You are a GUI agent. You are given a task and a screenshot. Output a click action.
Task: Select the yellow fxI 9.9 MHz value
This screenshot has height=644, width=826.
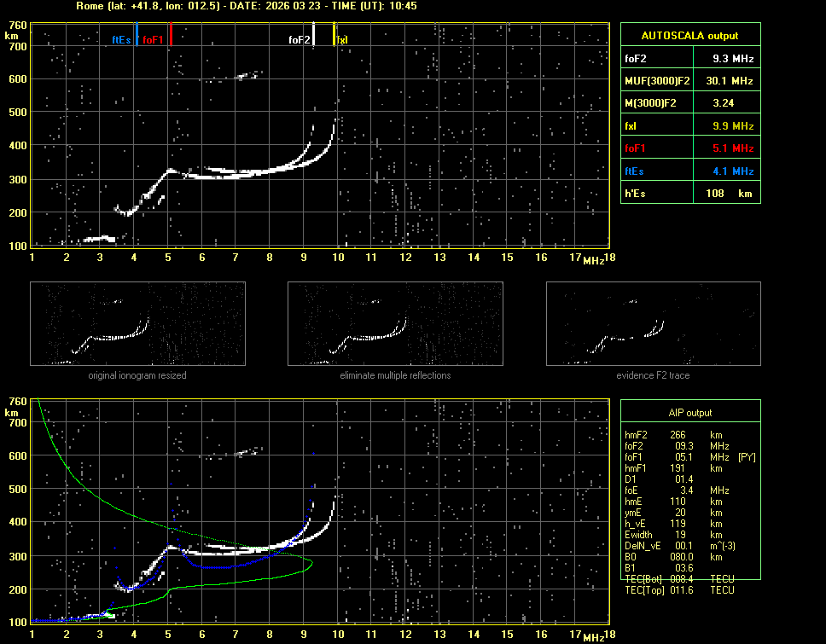pos(732,125)
